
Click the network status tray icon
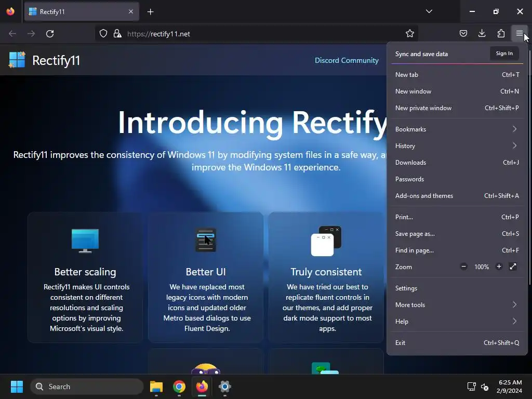471,387
